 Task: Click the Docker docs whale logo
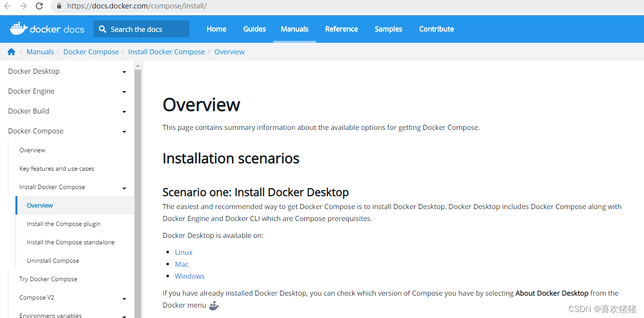click(19, 29)
